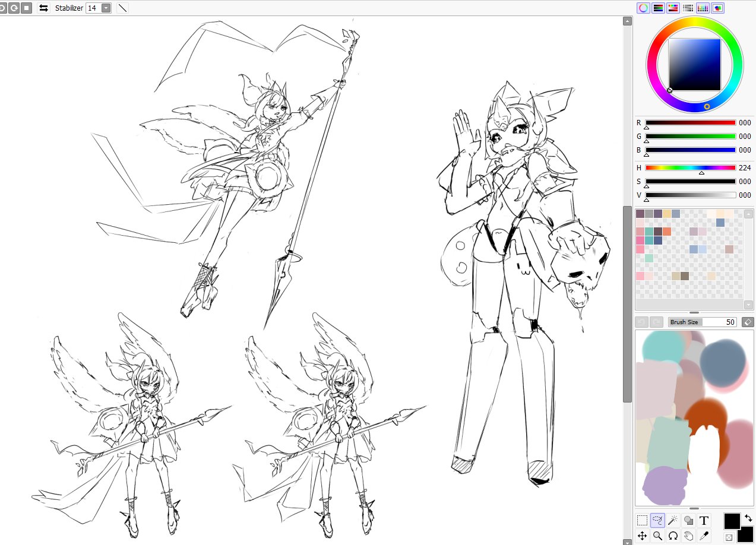Toggle the scratchpad color mixer panel
This screenshot has width=756, height=545.
click(x=717, y=8)
